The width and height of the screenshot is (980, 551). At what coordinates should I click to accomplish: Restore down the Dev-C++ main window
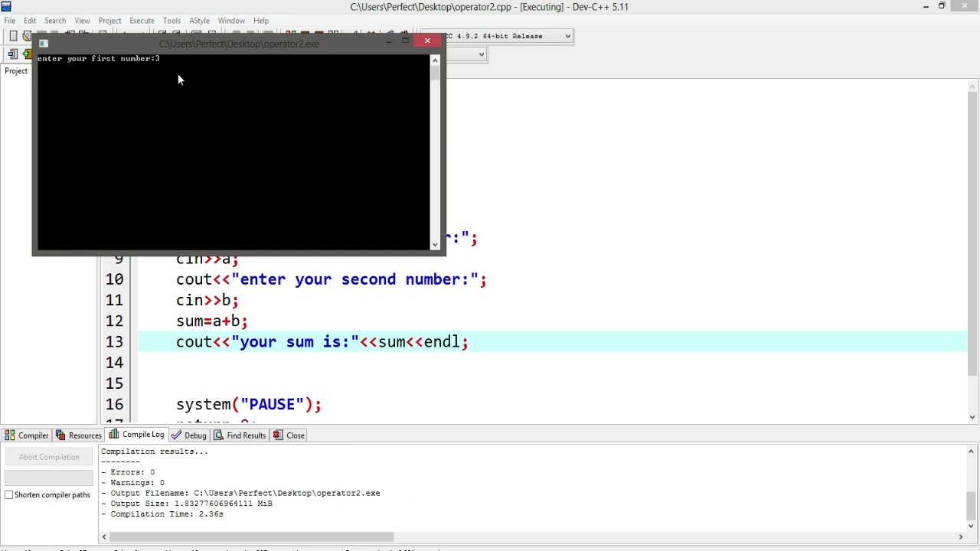click(x=942, y=6)
